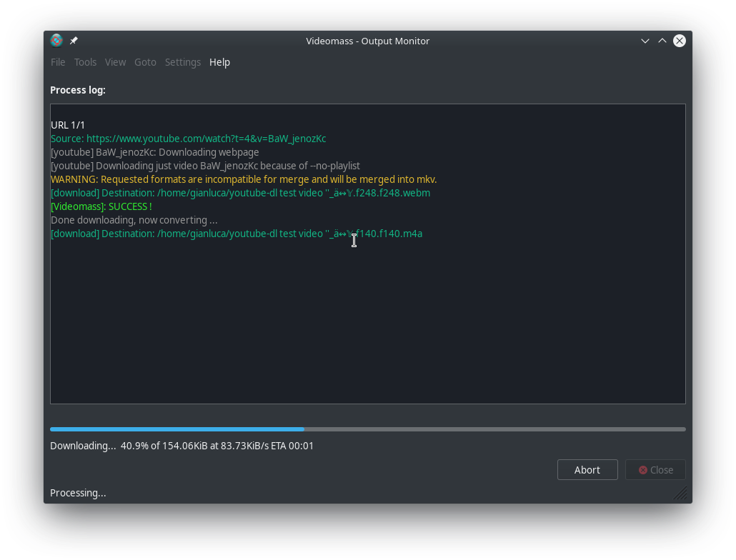
Task: Click the f140.m4a destination line
Action: click(237, 234)
